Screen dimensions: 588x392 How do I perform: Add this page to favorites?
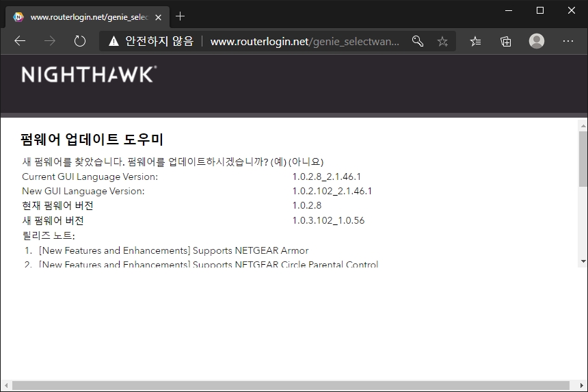click(x=443, y=41)
